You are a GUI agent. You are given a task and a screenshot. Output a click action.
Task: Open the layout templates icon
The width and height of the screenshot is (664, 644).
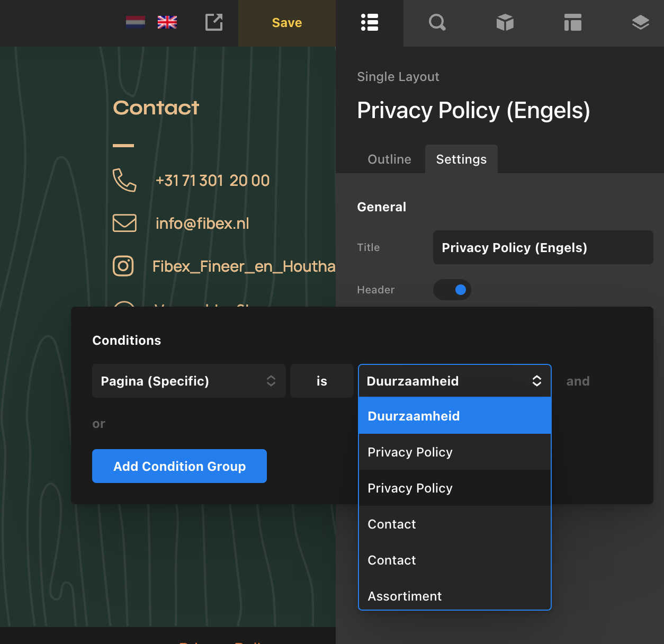572,23
